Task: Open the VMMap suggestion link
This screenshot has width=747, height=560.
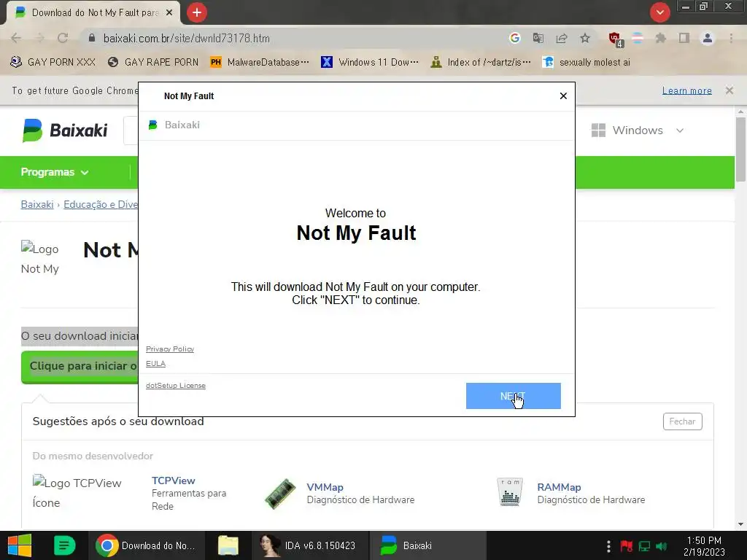Action: click(x=325, y=487)
